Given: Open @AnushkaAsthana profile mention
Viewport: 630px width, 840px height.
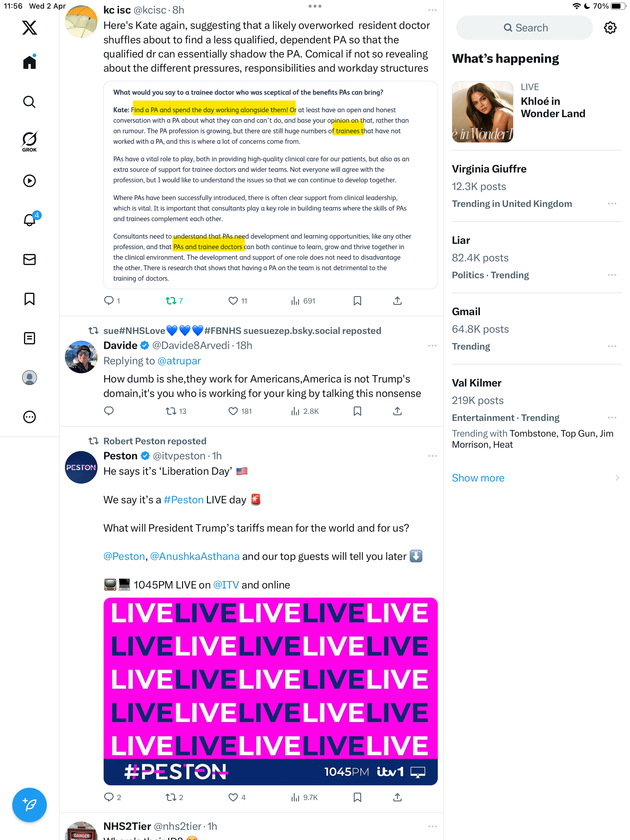Looking at the screenshot, I should 194,556.
